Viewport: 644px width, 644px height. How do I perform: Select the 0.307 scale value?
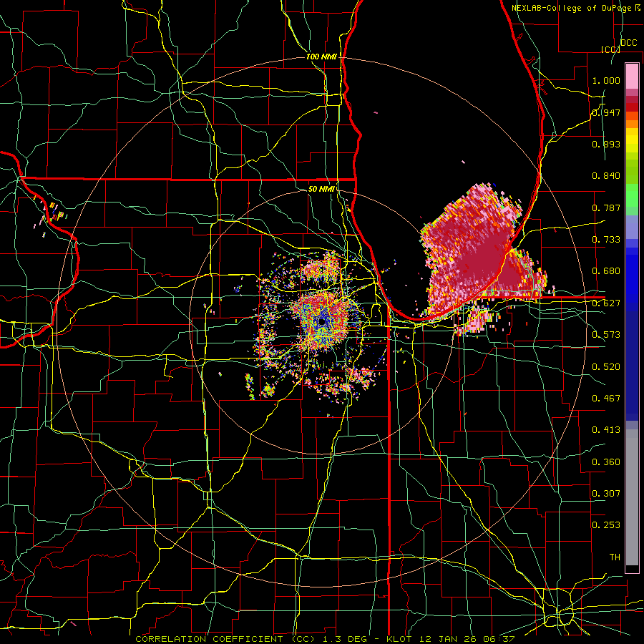coord(606,493)
